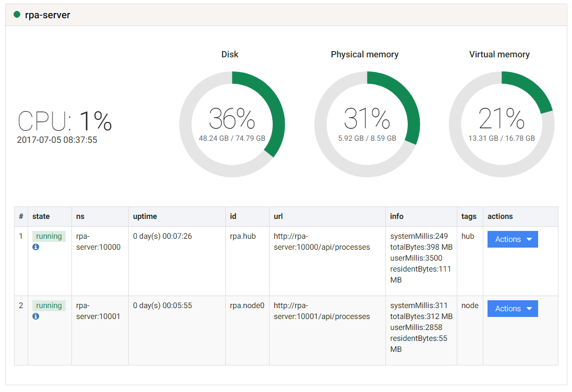Click the green status dot beside rpa-server
The width and height of the screenshot is (572, 392).
pos(17,15)
